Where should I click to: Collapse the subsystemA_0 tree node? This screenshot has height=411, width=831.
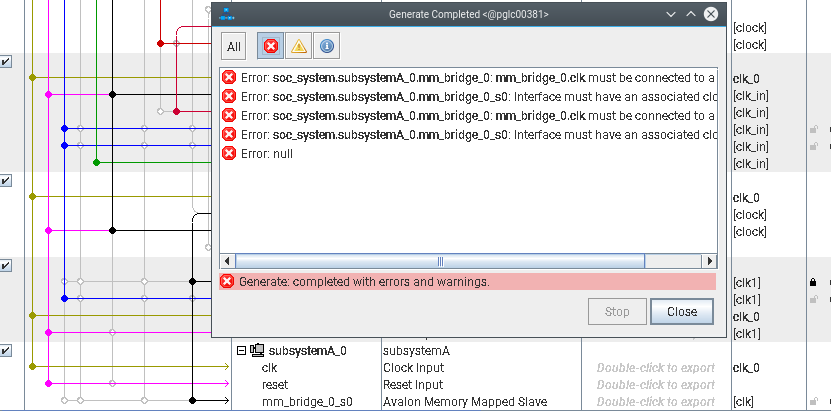tap(241, 351)
